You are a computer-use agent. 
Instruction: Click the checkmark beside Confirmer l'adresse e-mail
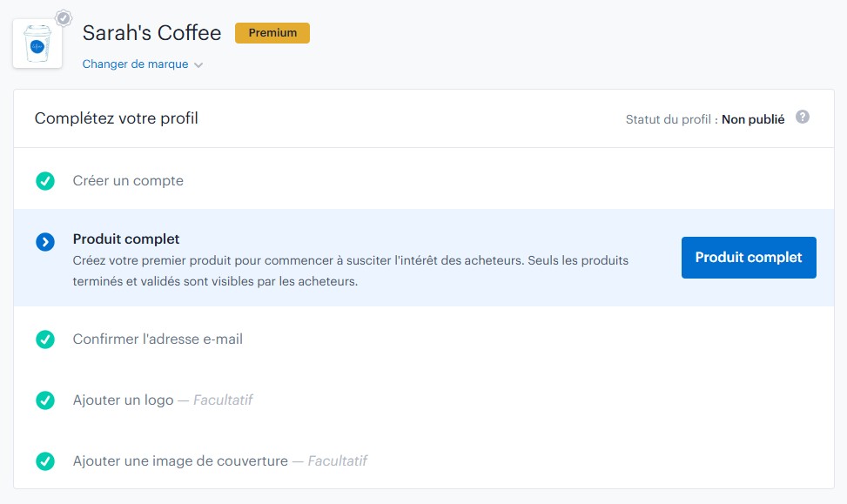pyautogui.click(x=45, y=339)
